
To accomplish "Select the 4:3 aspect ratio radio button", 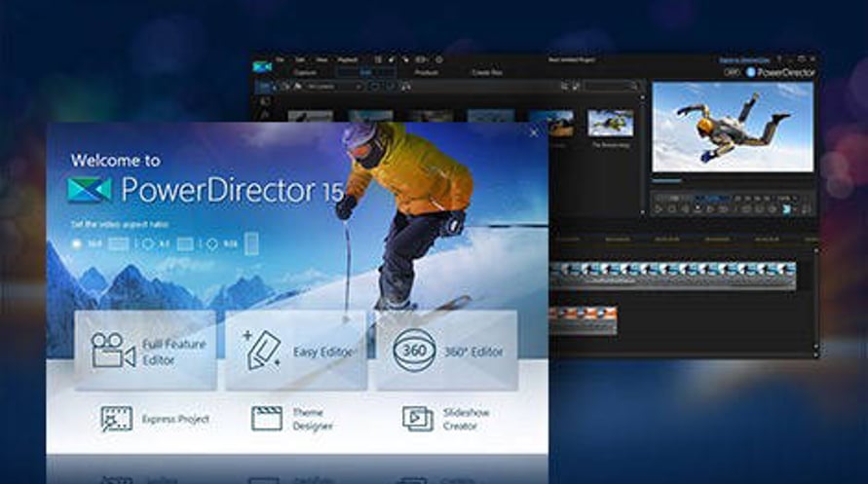I will pos(147,243).
